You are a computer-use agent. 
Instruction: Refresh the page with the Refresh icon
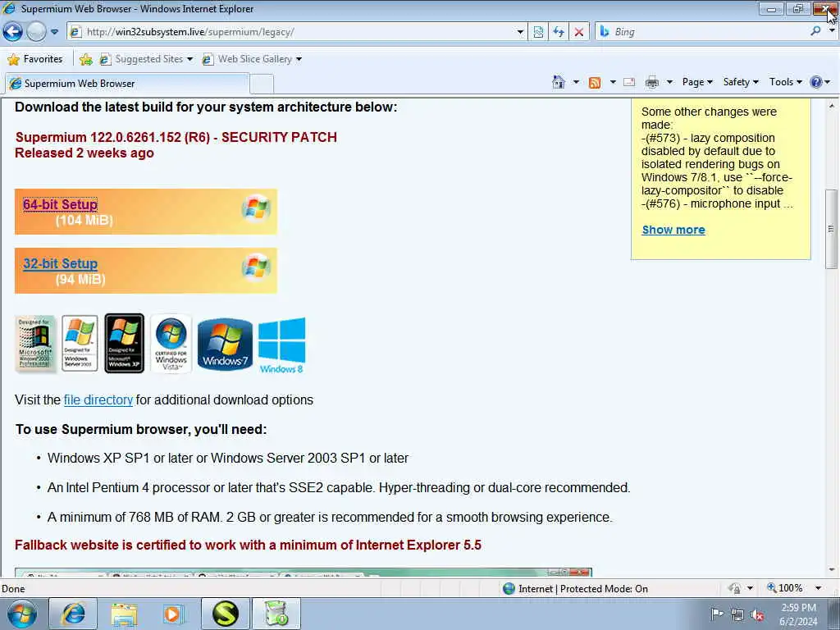pos(558,32)
